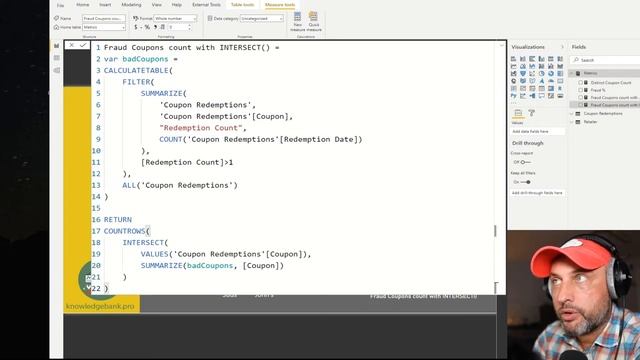The width and height of the screenshot is (640, 360).
Task: Select the Matrix visual
Action: point(551,88)
